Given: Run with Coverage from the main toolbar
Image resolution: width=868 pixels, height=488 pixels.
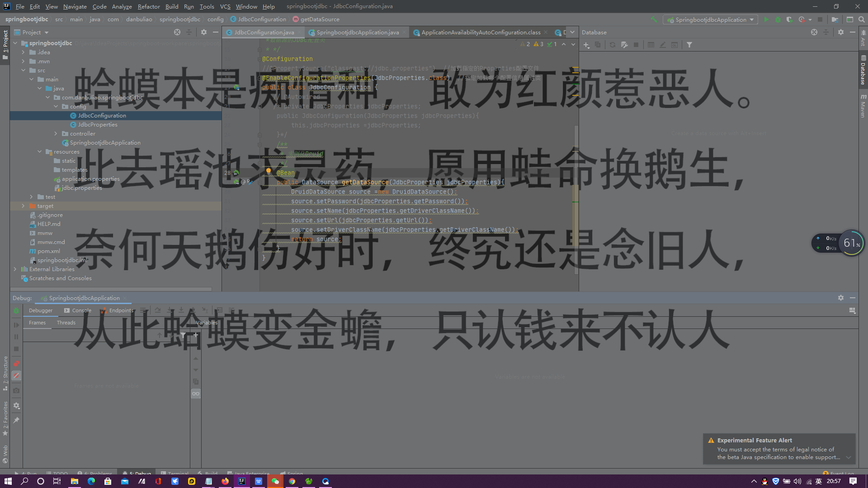Looking at the screenshot, I should 789,19.
